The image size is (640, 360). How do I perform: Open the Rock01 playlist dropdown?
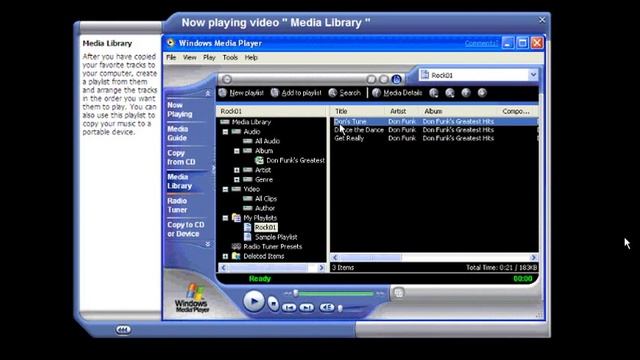pos(533,75)
